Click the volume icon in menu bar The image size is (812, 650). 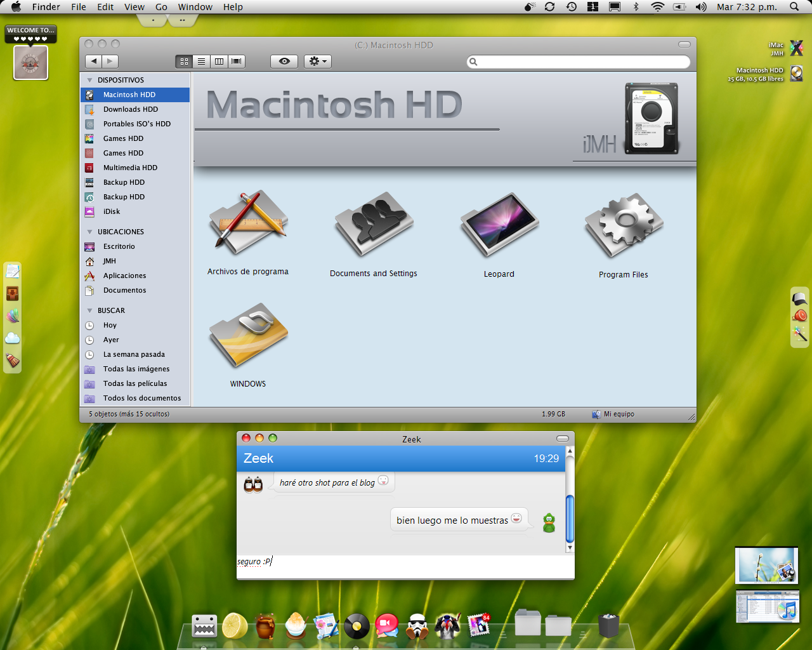point(701,7)
